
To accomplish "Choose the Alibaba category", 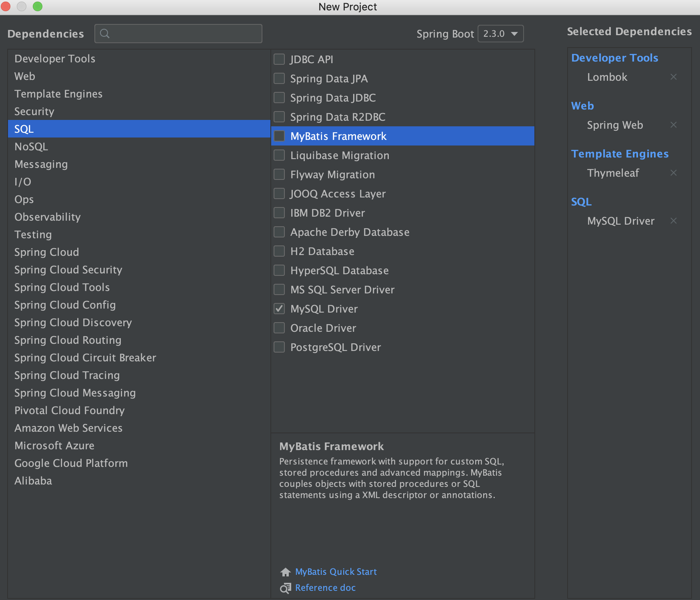I will [139, 480].
